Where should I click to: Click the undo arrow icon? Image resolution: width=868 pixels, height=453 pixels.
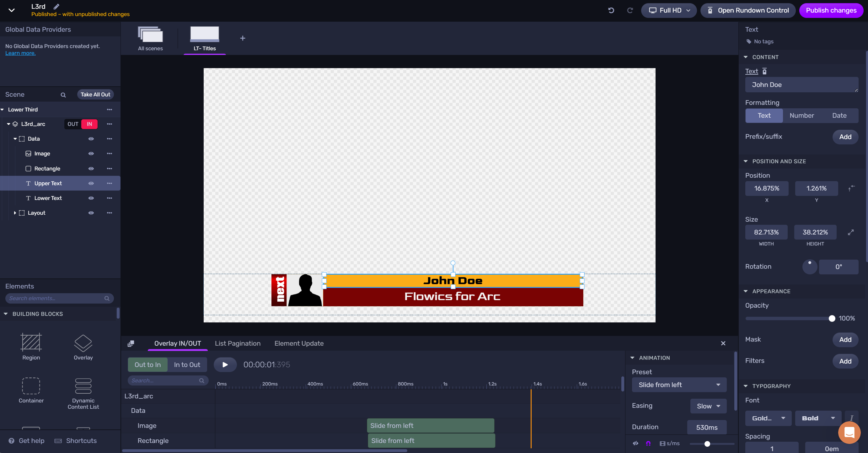pyautogui.click(x=611, y=10)
